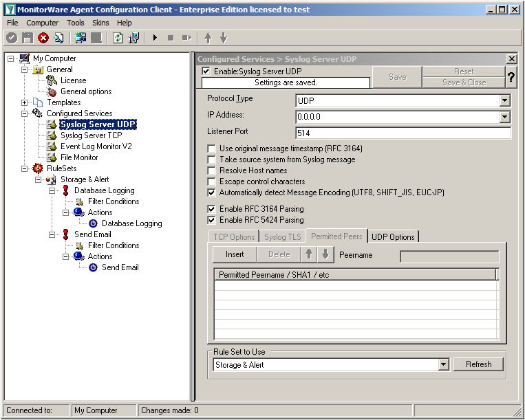Start the service with the play icon
The width and height of the screenshot is (525, 420).
click(x=155, y=38)
